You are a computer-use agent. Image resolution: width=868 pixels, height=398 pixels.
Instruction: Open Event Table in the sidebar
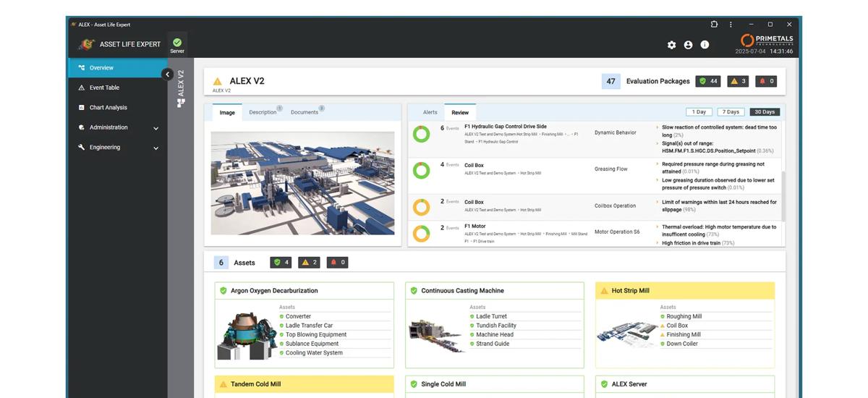click(x=104, y=88)
